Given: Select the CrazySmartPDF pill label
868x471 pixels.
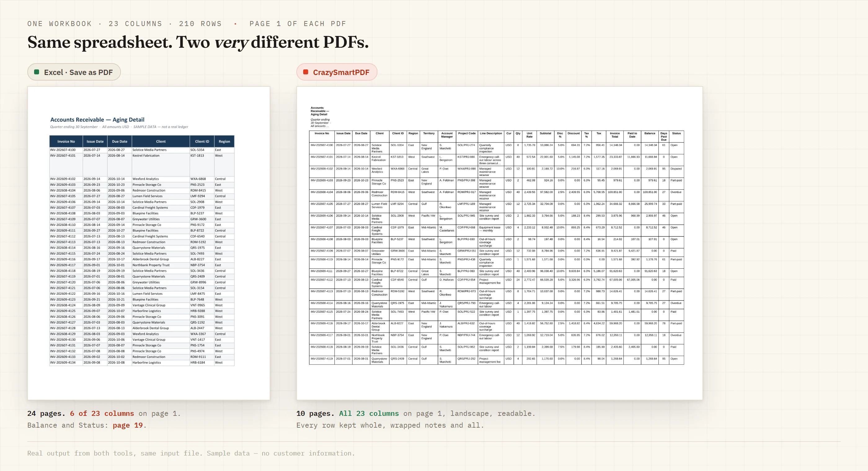Looking at the screenshot, I should 341,72.
